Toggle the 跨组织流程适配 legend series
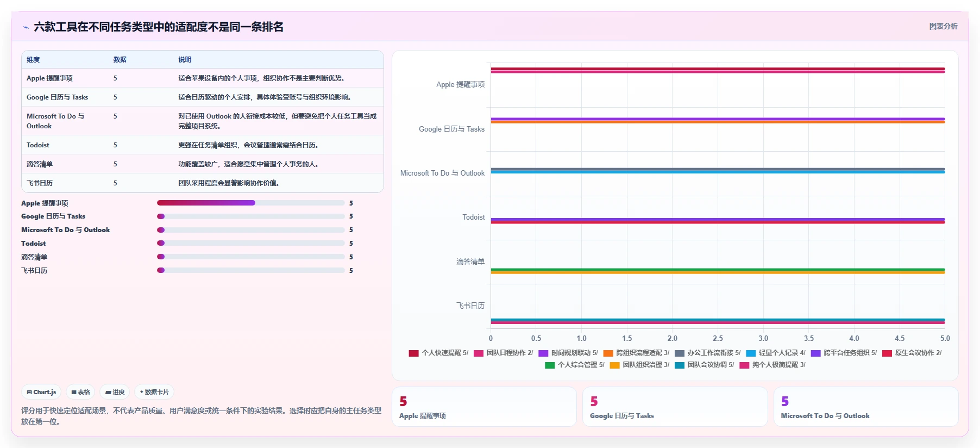Screen dimensions: 980x448 pyautogui.click(x=636, y=353)
